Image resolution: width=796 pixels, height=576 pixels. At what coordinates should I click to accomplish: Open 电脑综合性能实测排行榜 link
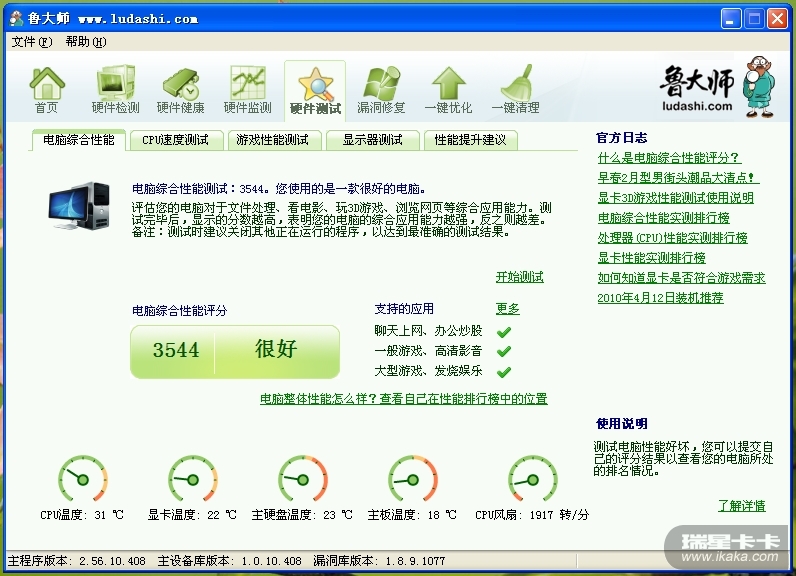[x=664, y=218]
